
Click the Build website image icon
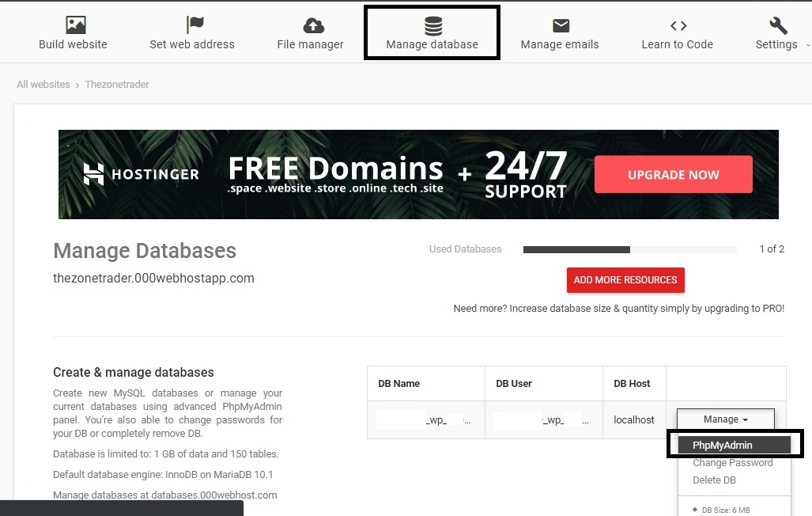[x=76, y=25]
